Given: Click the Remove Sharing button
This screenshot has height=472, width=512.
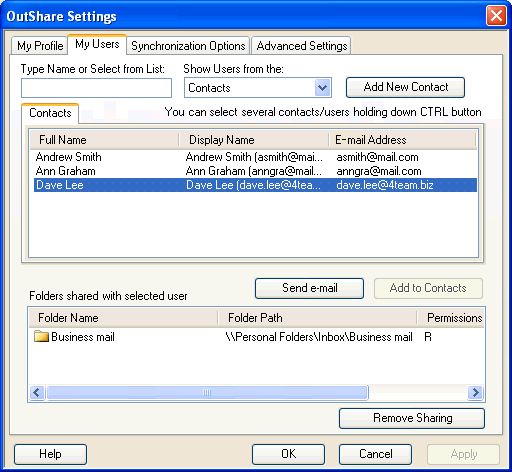Looking at the screenshot, I should [412, 418].
